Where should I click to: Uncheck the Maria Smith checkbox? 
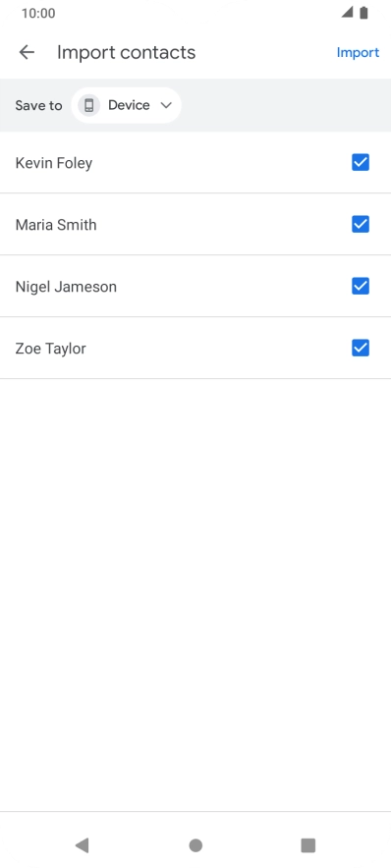(x=361, y=224)
